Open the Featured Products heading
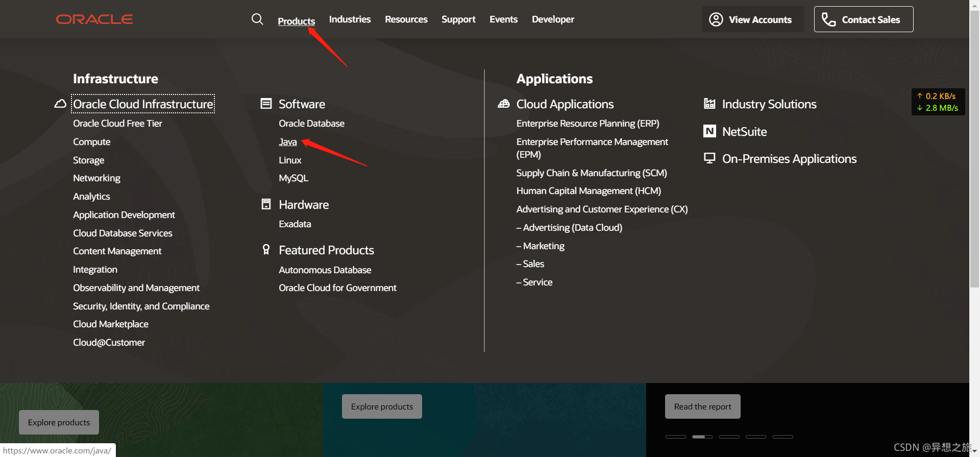Screen dimensions: 980x457 coord(326,250)
